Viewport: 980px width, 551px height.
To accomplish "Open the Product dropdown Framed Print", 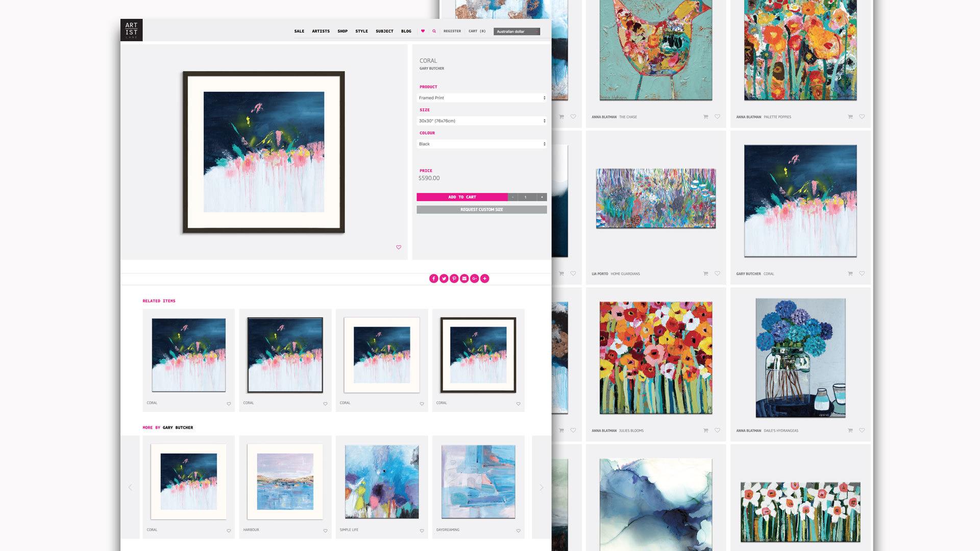I will 481,98.
